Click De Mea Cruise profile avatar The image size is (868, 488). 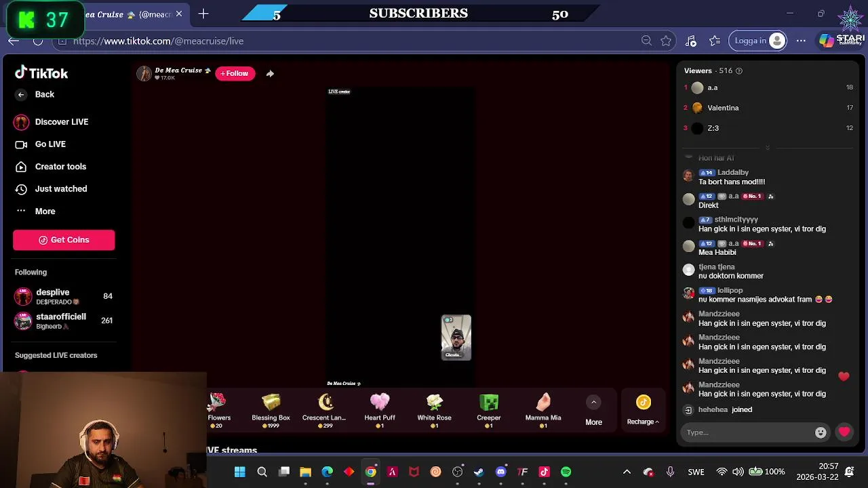[x=144, y=74]
